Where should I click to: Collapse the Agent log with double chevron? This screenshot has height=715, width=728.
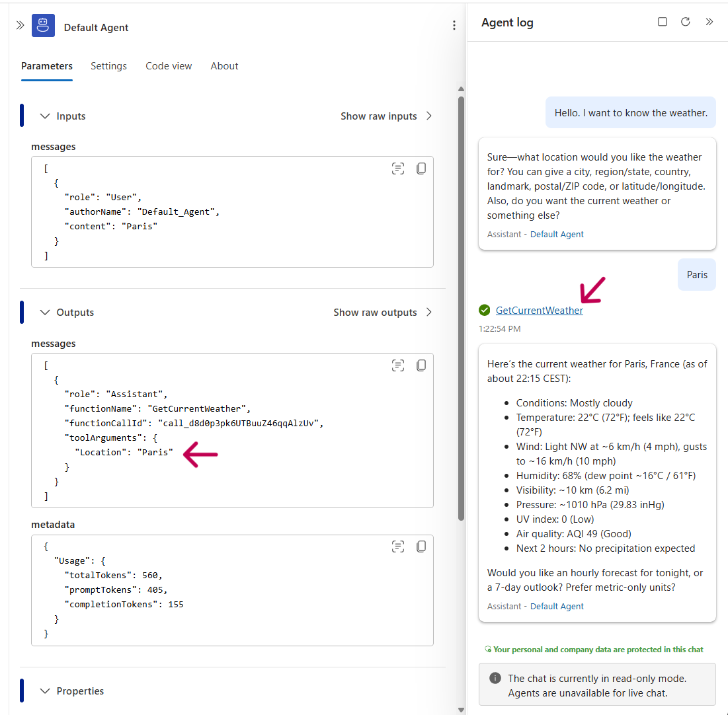point(709,22)
